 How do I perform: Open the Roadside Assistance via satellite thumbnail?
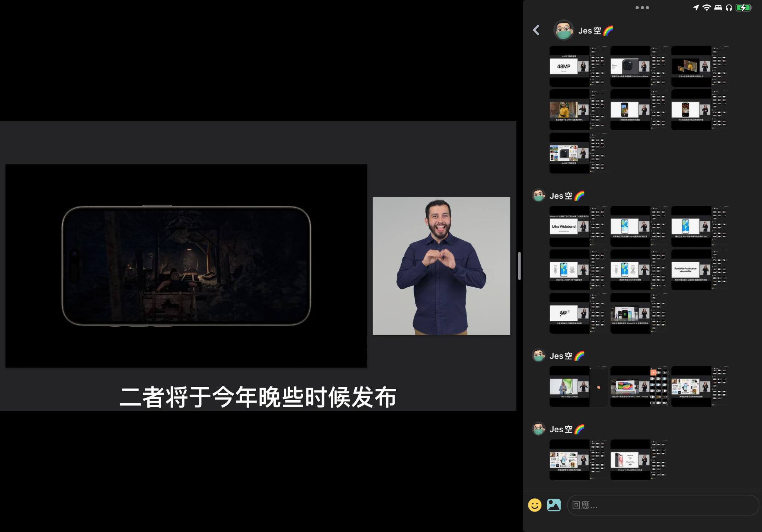[x=700, y=270]
